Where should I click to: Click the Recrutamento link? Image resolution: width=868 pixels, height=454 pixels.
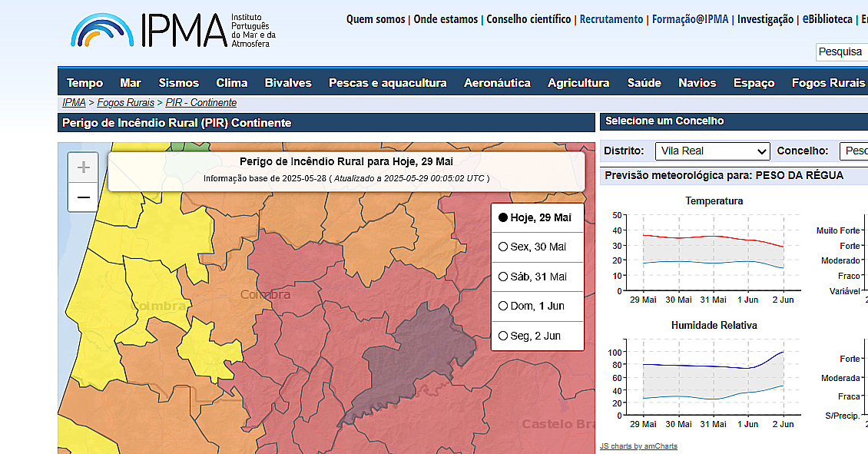611,19
